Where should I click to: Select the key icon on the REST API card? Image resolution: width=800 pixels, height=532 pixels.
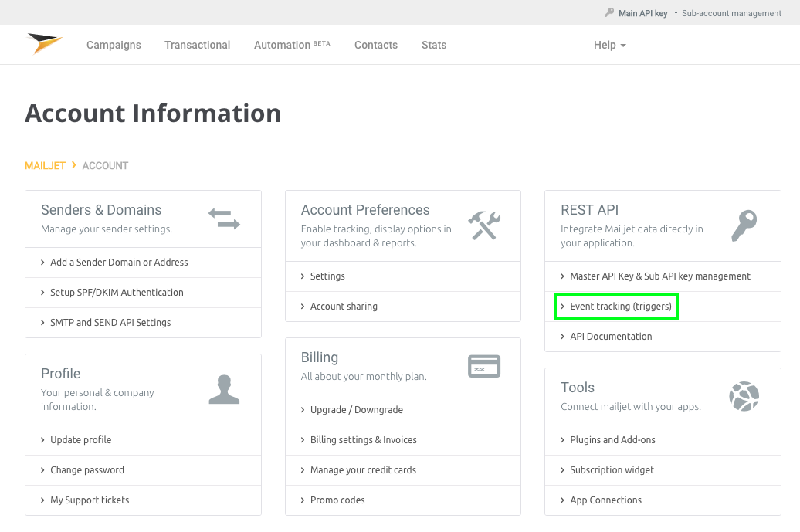click(x=744, y=225)
